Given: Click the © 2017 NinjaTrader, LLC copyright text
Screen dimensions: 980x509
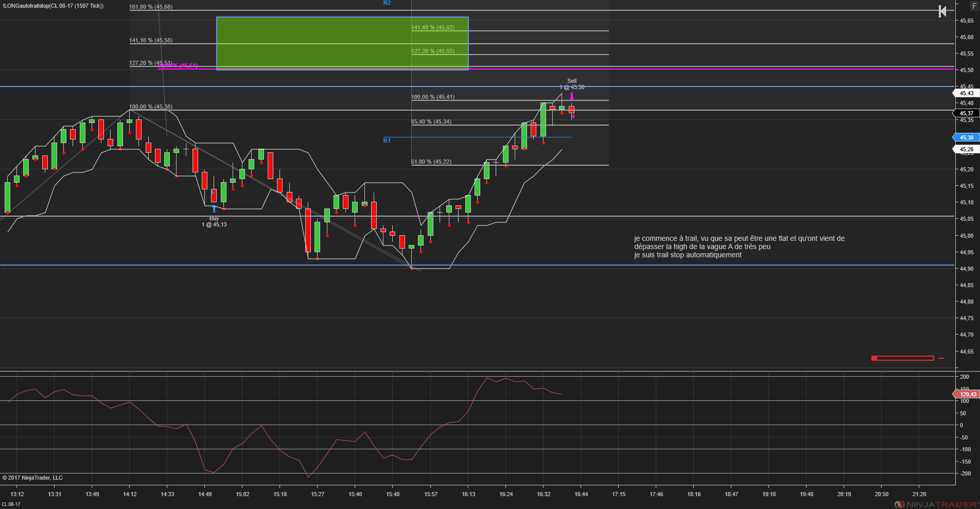Looking at the screenshot, I should pos(32,478).
